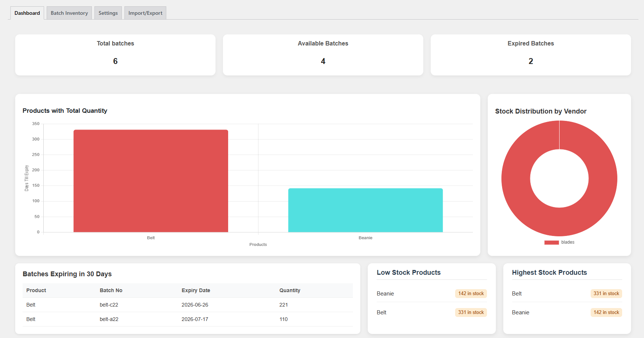Image resolution: width=644 pixels, height=338 pixels.
Task: Click the 350 y-axis tick label
Action: [36, 124]
